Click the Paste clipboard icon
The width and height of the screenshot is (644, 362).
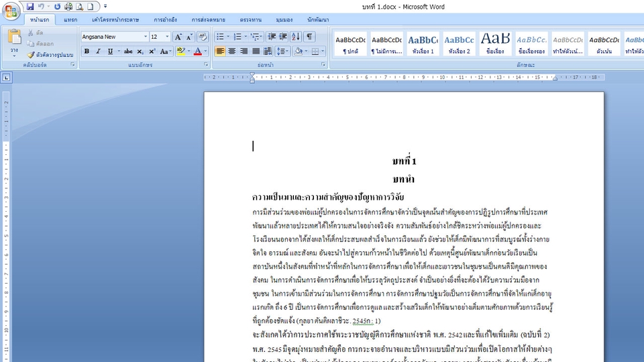click(x=14, y=37)
